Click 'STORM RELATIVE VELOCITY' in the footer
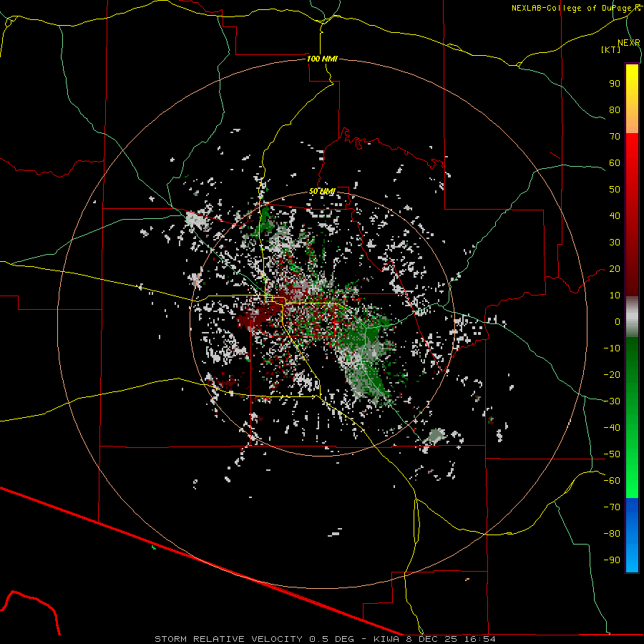This screenshot has height=644, width=644. click(228, 639)
